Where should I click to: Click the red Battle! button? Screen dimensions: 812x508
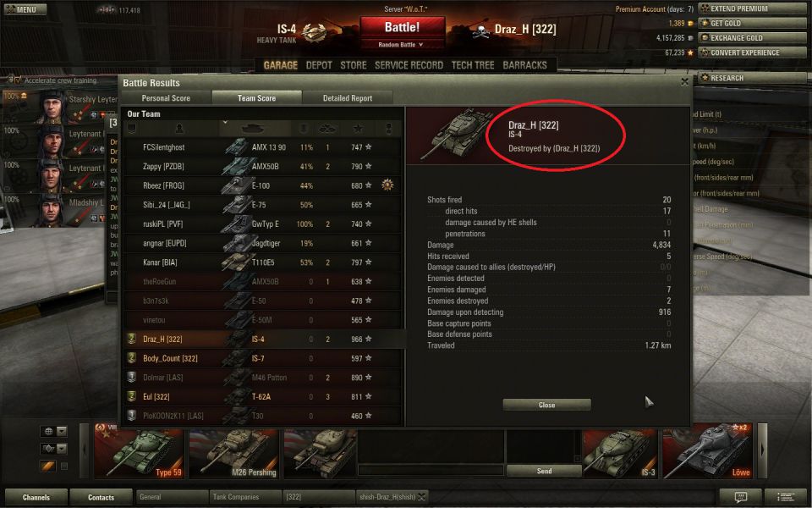pyautogui.click(x=402, y=27)
